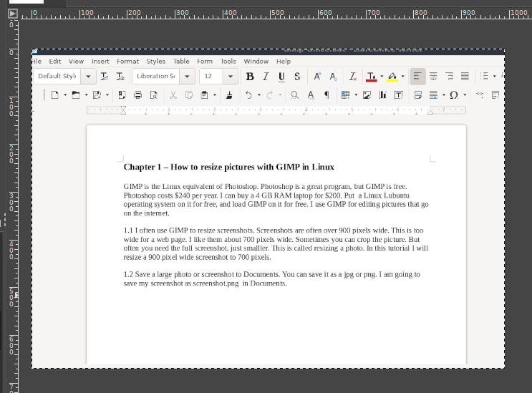Open the Format menu
The width and height of the screenshot is (532, 393).
128,62
